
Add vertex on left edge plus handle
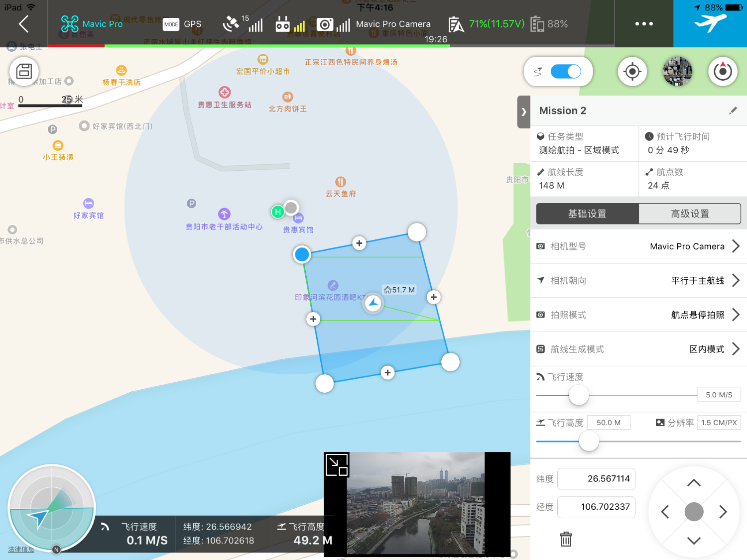click(313, 319)
